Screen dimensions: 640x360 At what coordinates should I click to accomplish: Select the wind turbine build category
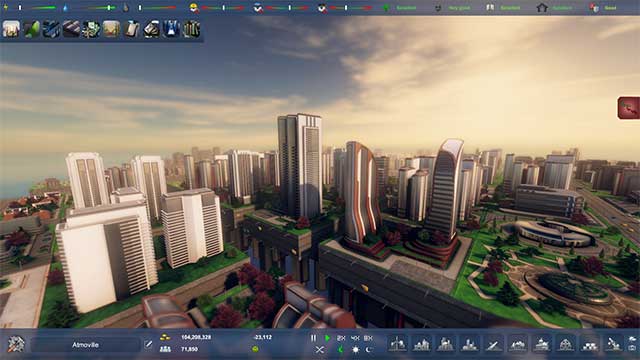pyautogui.click(x=397, y=344)
